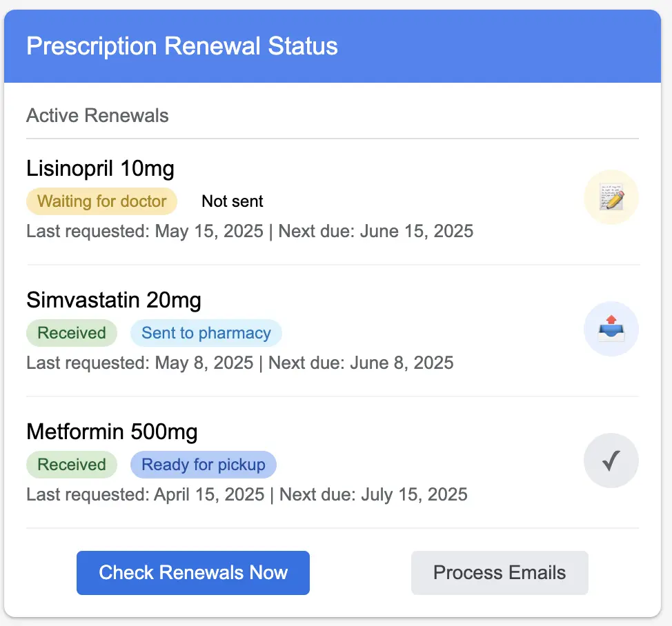672x626 pixels.
Task: Click Simvastatin's next due date line
Action: [x=360, y=363]
